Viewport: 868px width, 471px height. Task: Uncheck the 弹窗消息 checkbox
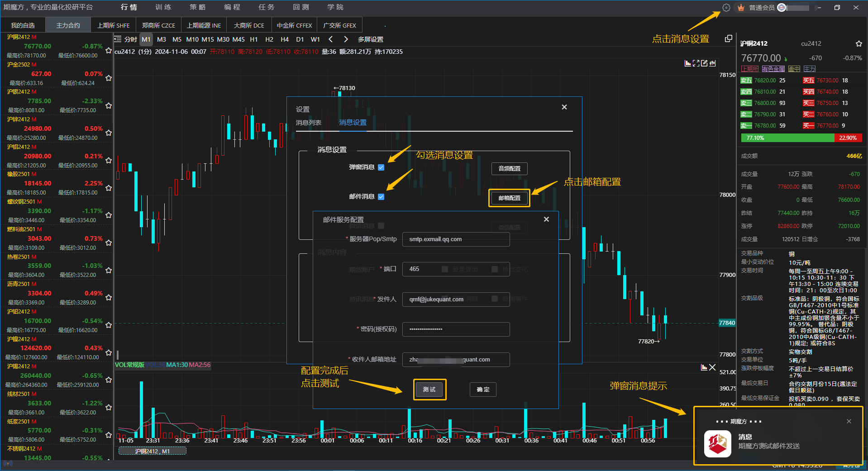tap(381, 167)
